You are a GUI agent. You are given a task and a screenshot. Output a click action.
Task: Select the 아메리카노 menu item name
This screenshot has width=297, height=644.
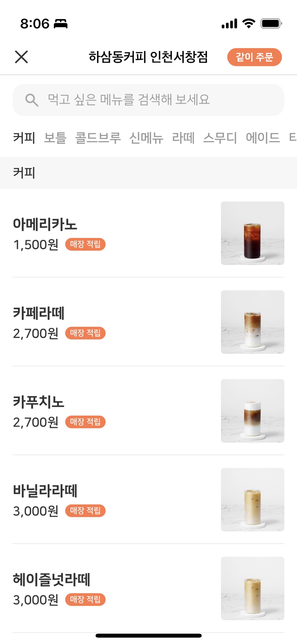click(45, 224)
